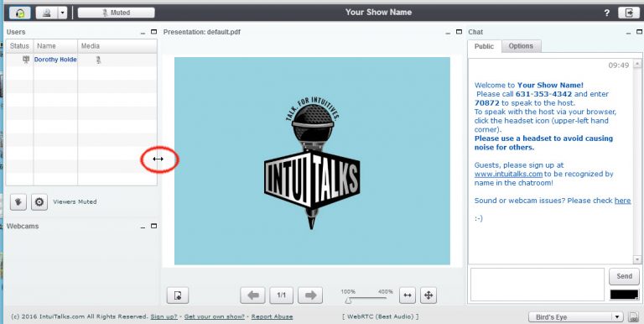Open the users settings gear
The width and height of the screenshot is (644, 324).
pyautogui.click(x=39, y=202)
